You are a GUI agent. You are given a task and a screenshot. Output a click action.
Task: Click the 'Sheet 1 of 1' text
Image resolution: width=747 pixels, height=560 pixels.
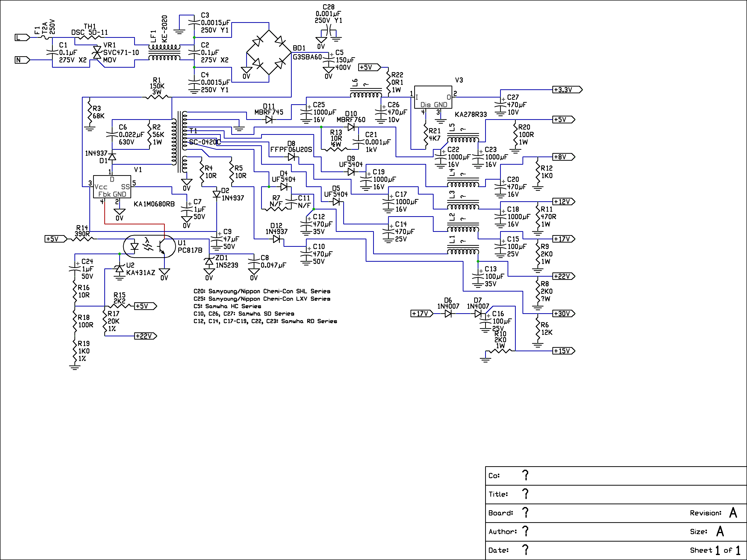715,551
